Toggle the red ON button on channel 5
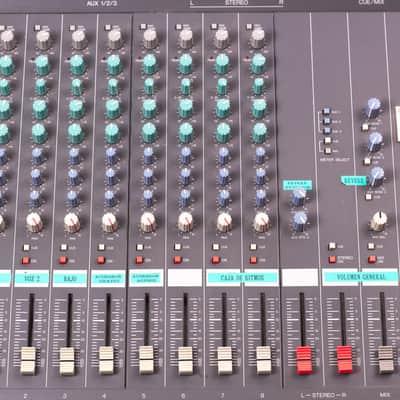Viewport: 400px width, 400px height. pyautogui.click(x=139, y=260)
